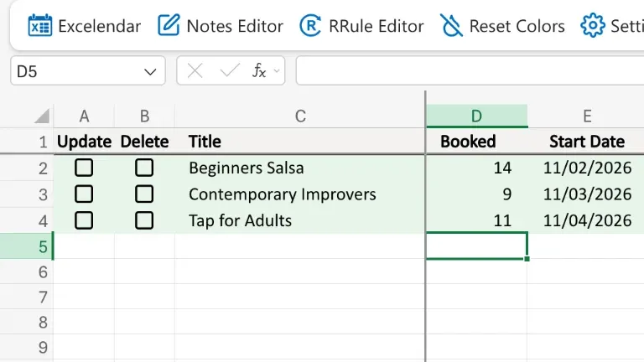Toggle Update checkbox for Tap for Adults
644x362 pixels.
(84, 220)
